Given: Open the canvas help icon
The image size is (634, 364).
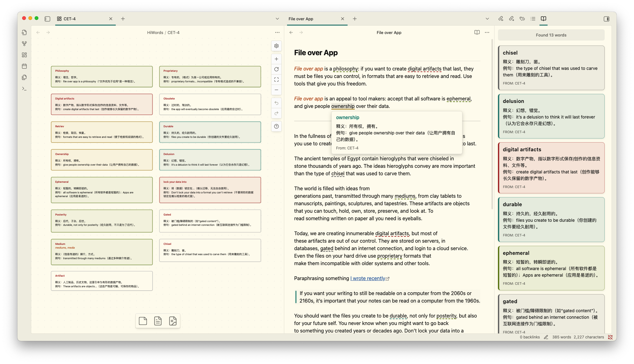Looking at the screenshot, I should pos(276,126).
